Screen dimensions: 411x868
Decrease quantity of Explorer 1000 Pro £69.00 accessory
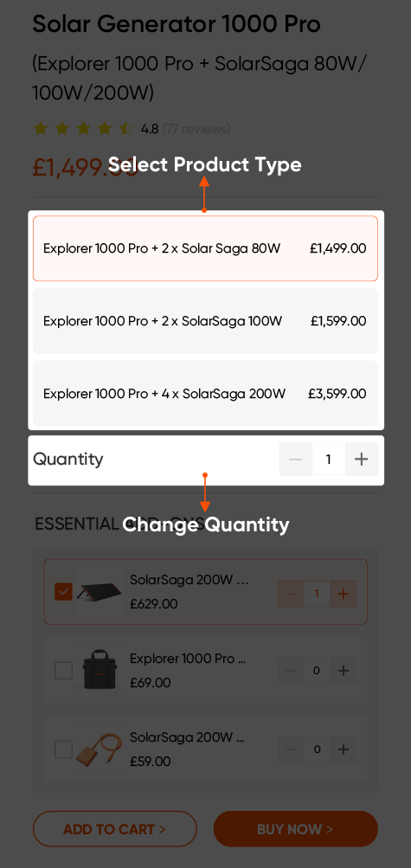291,671
